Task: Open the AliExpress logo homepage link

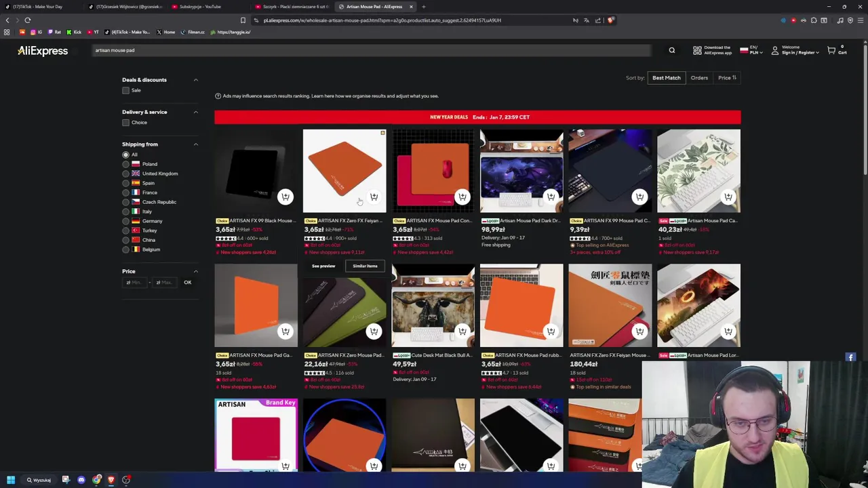Action: (x=43, y=51)
